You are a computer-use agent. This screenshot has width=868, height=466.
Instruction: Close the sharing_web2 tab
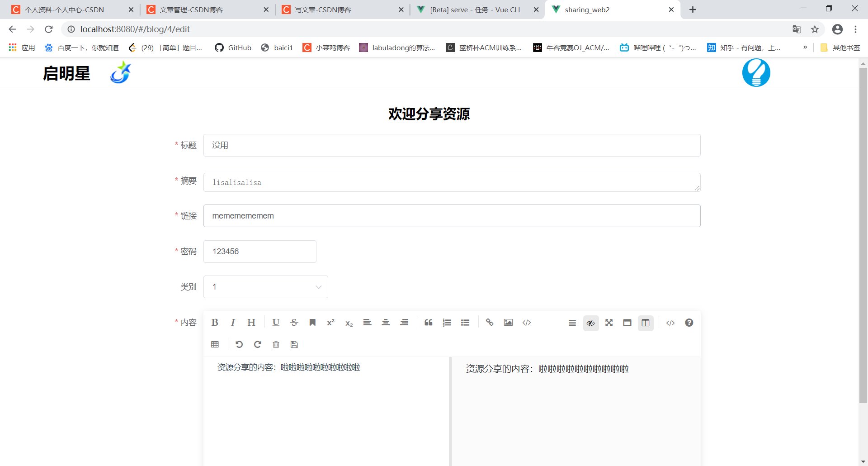click(671, 10)
